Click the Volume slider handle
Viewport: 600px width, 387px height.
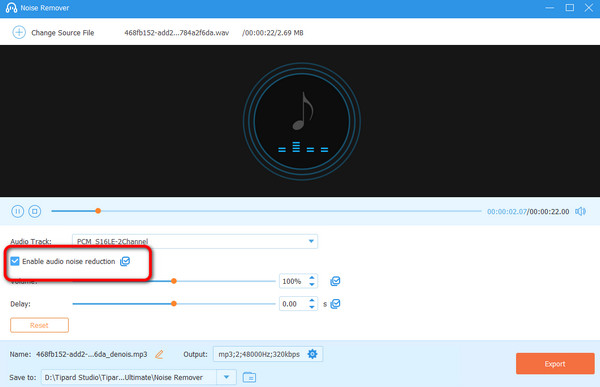point(174,281)
